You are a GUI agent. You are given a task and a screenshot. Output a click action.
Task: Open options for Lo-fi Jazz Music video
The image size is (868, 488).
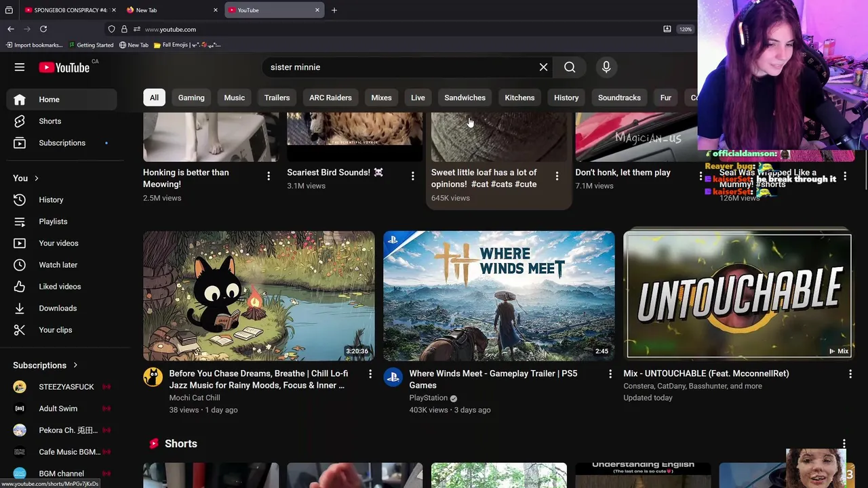point(370,374)
